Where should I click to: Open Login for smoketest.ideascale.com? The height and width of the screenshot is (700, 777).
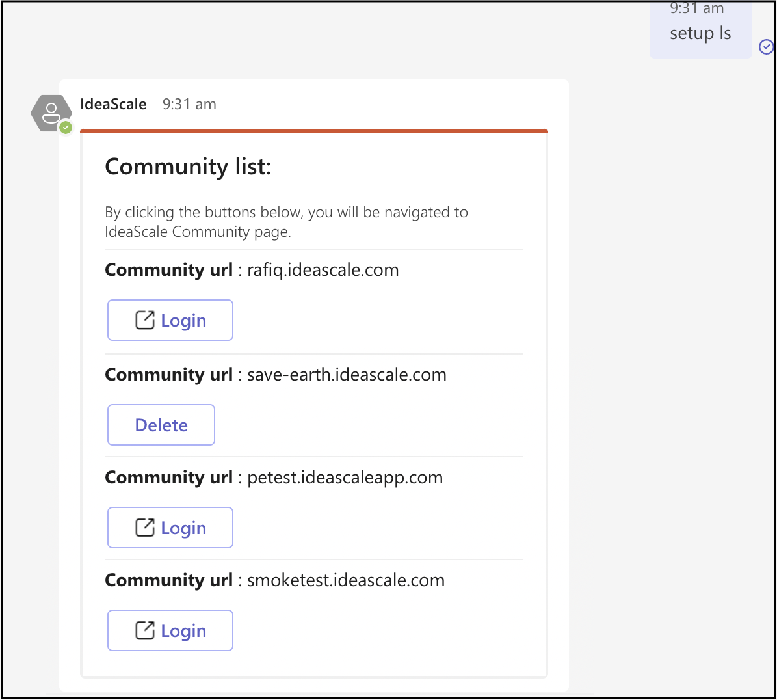pos(170,630)
